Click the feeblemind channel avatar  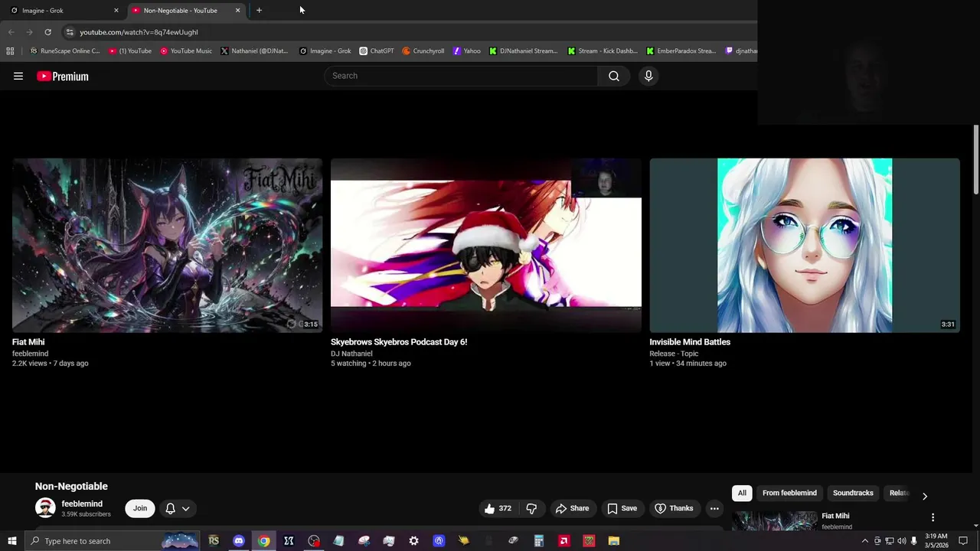(x=45, y=507)
